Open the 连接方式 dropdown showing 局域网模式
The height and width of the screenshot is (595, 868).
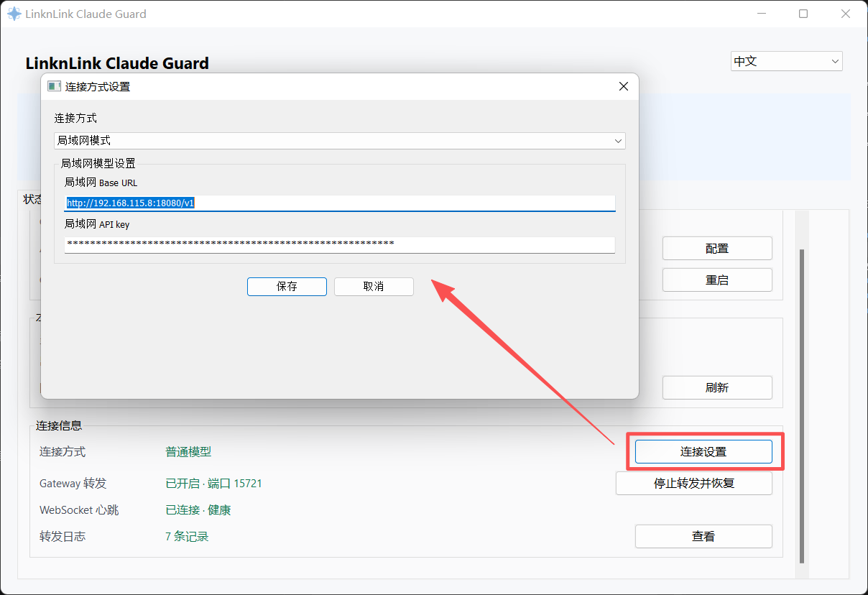340,141
